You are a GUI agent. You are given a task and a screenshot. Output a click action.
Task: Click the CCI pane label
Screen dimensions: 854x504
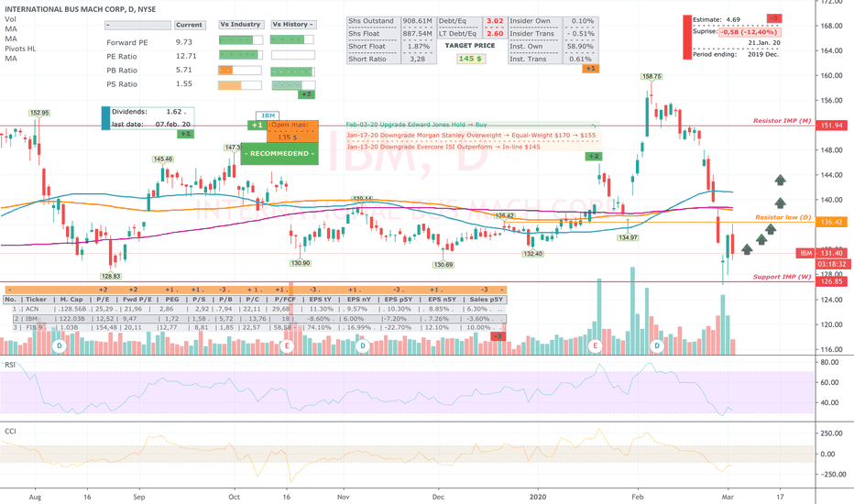coord(10,431)
